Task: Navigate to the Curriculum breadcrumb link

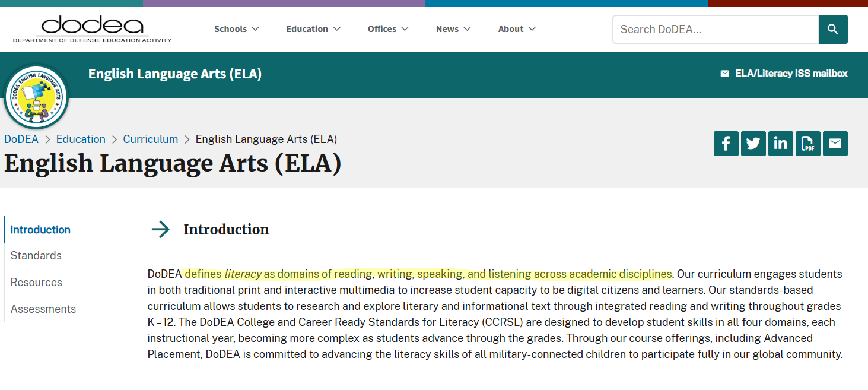Action: point(150,139)
